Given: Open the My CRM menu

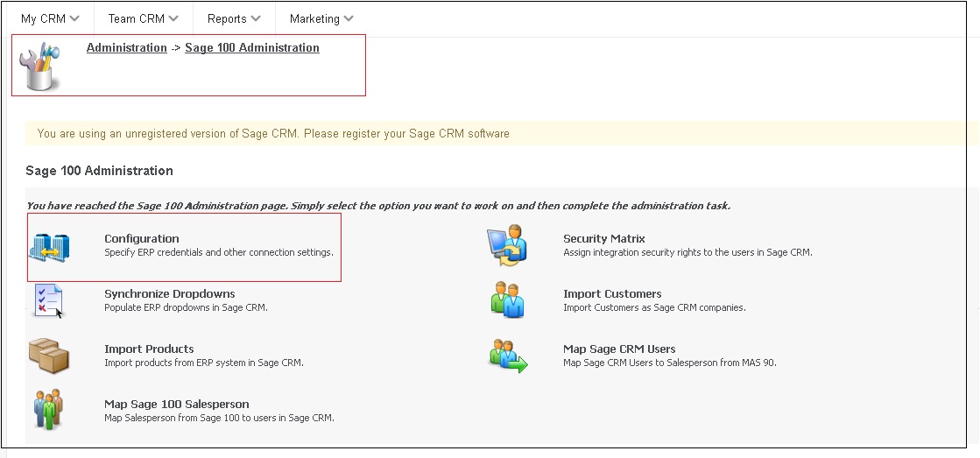Looking at the screenshot, I should click(x=50, y=18).
